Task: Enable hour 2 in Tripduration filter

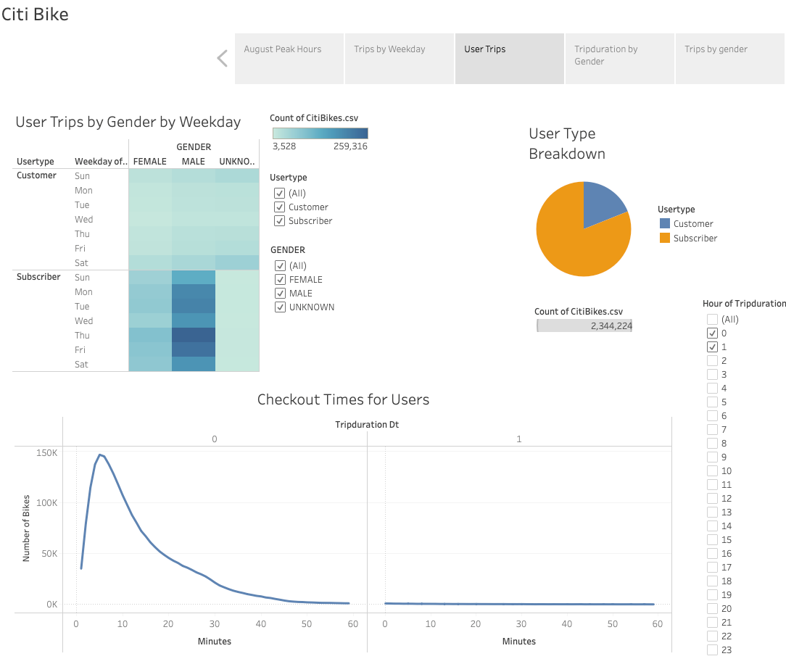Action: click(712, 360)
